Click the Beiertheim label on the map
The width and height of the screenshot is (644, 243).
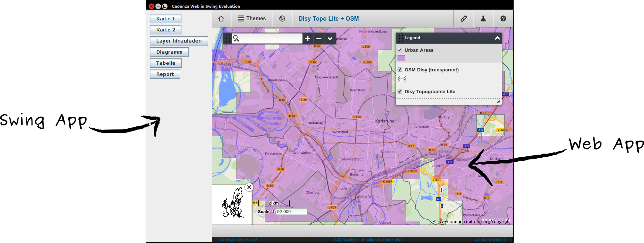coord(358,174)
